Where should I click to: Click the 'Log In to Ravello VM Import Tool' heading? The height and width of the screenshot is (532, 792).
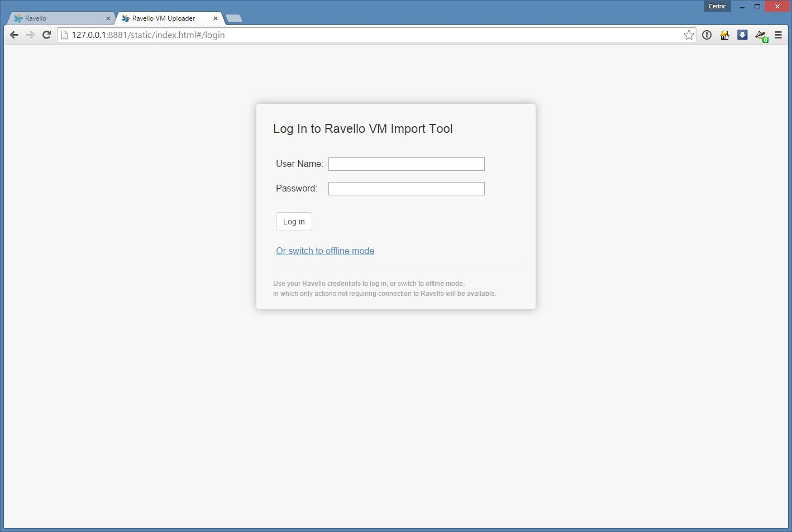363,129
